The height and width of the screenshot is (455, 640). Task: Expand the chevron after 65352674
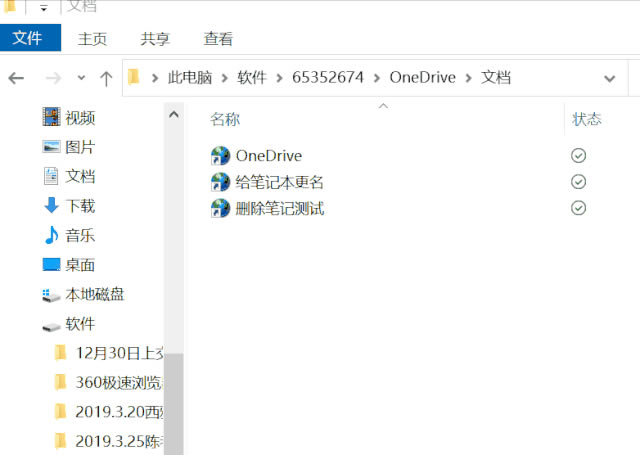pos(376,78)
